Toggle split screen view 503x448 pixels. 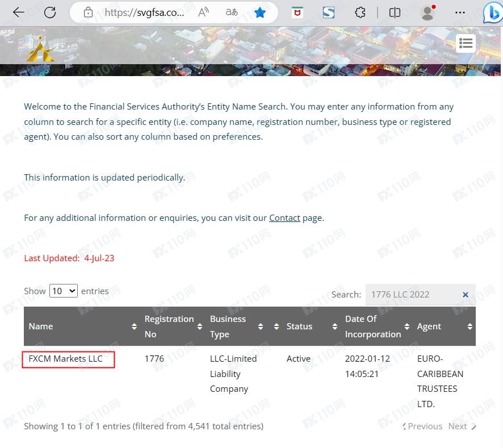click(395, 12)
